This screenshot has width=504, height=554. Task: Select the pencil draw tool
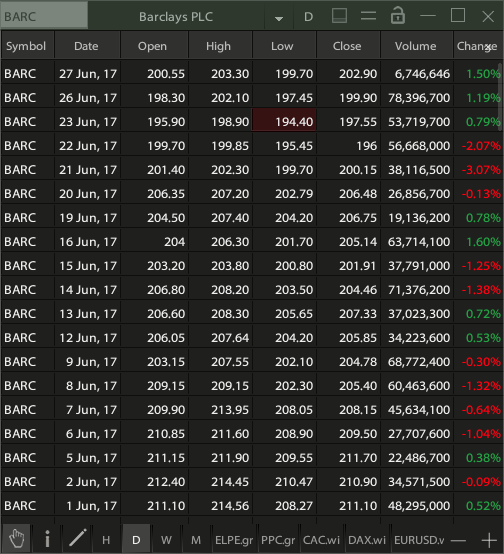pos(77,539)
